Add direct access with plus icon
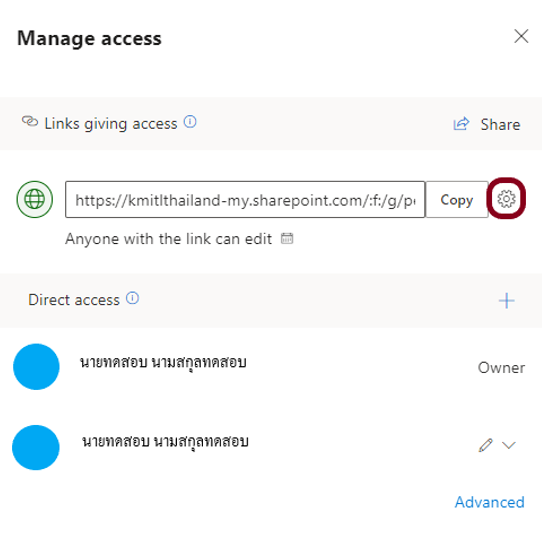 tap(507, 300)
